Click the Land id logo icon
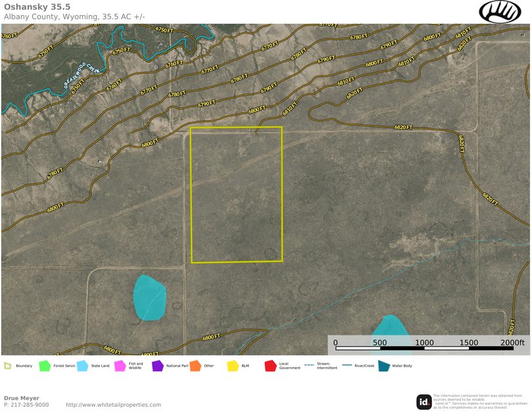The image size is (532, 412). click(x=424, y=401)
